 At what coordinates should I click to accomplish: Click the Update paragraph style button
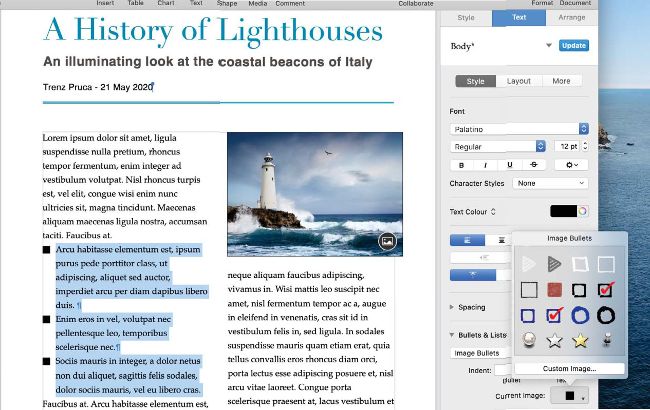[574, 46]
